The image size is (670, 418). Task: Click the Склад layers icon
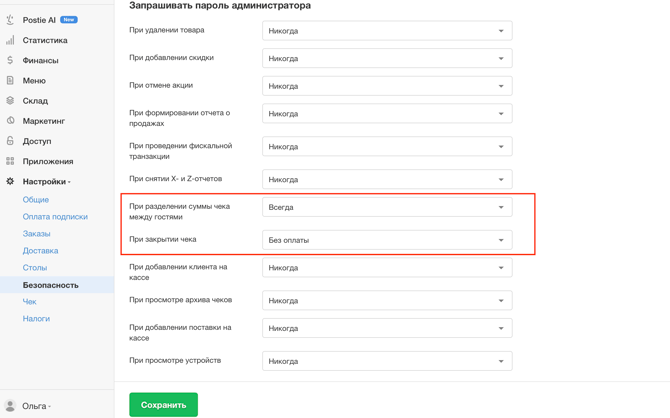(10, 100)
